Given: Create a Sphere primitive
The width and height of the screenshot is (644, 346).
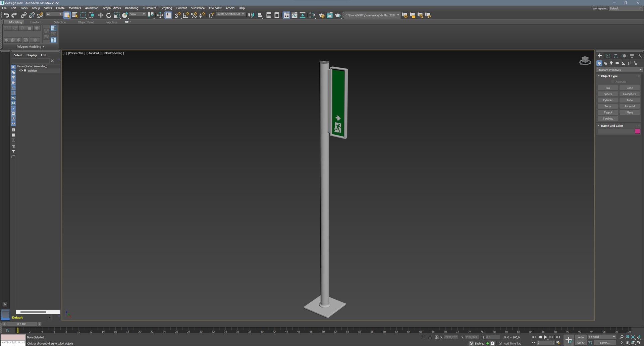Looking at the screenshot, I should tap(608, 94).
